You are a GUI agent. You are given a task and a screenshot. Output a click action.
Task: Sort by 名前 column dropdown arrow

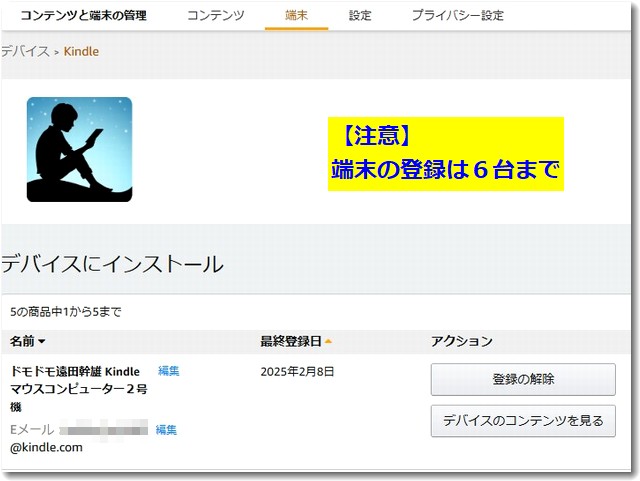tap(41, 341)
